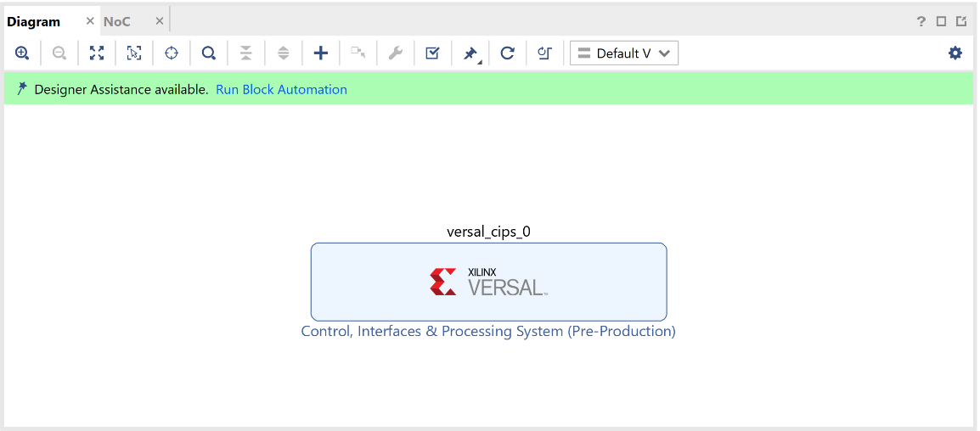Click the Control, Interfaces & Processing System label
The height and width of the screenshot is (431, 980).
coord(488,332)
